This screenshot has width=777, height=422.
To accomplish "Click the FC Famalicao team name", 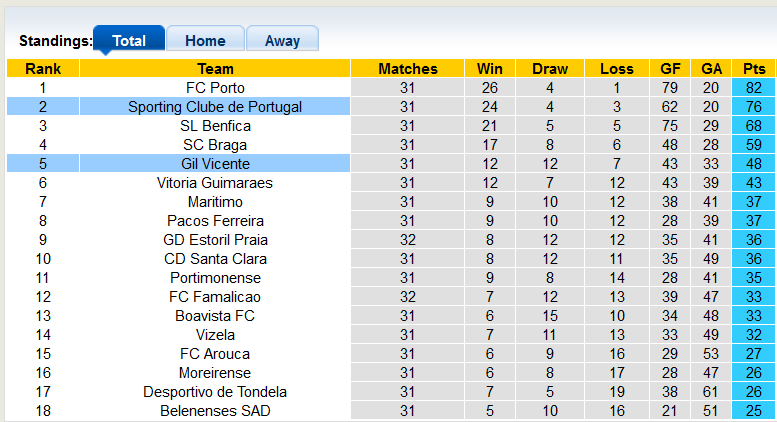I will click(x=215, y=297).
